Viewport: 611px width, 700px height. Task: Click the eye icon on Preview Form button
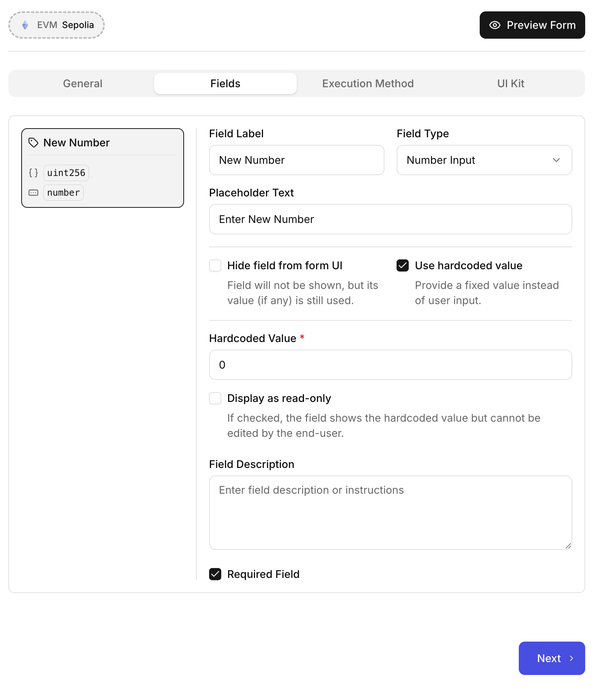(x=494, y=25)
